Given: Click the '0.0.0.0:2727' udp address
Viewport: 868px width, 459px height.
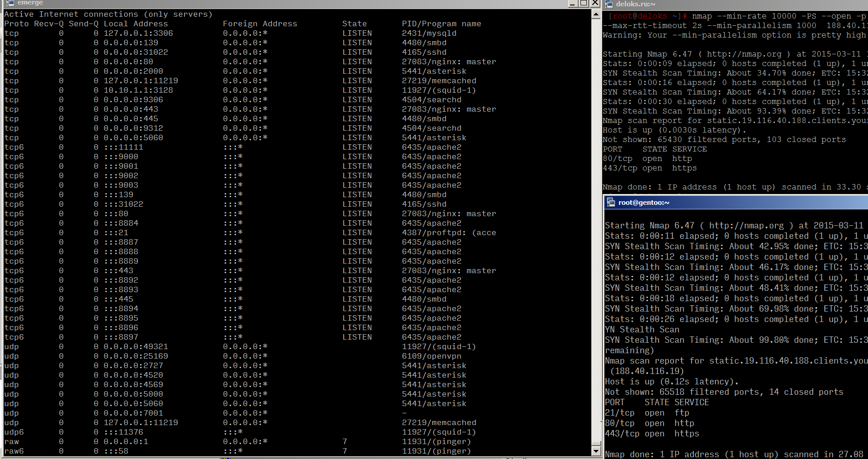Looking at the screenshot, I should click(133, 365).
